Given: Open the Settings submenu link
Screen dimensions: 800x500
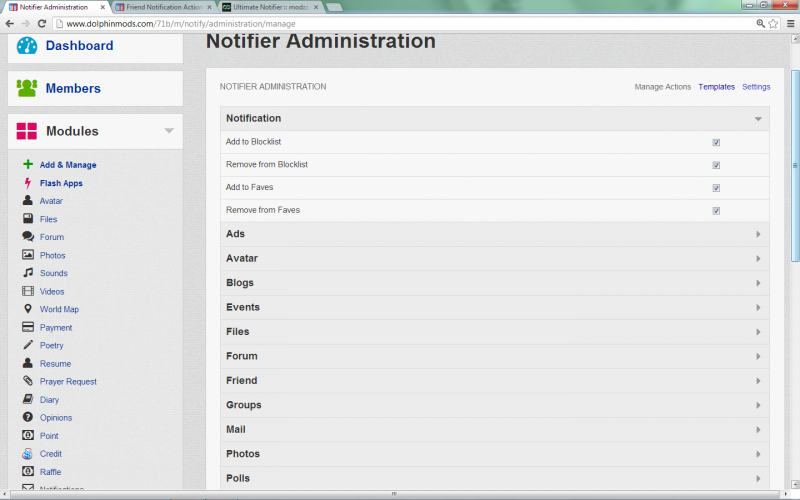Looking at the screenshot, I should point(756,87).
